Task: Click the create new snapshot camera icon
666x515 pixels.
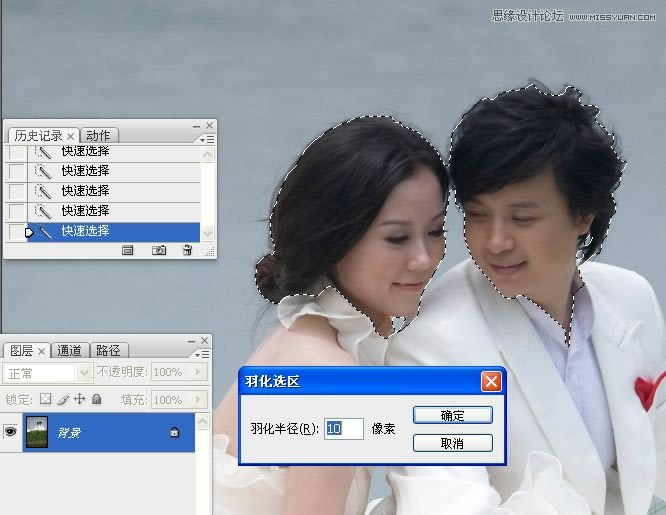Action: pos(158,250)
